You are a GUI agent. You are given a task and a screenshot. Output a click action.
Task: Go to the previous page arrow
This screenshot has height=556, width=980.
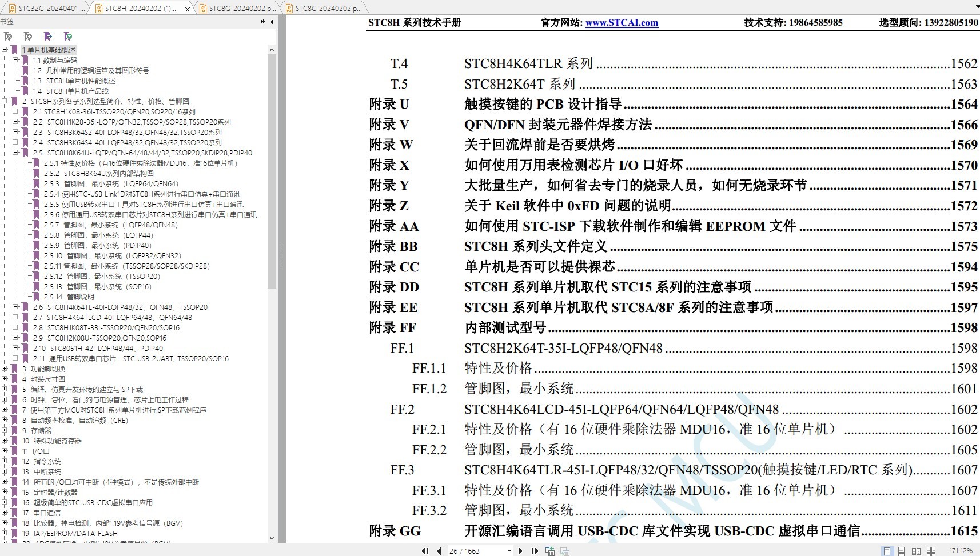click(439, 551)
